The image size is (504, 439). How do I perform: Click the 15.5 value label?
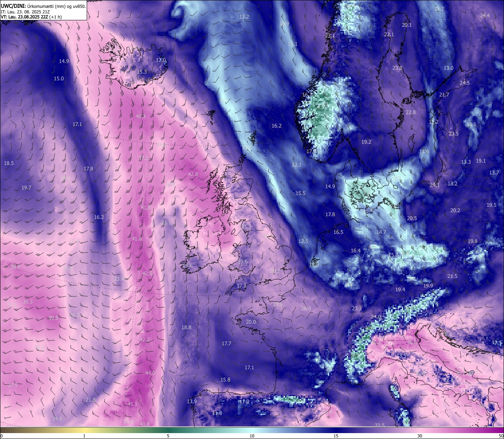[x=300, y=193]
